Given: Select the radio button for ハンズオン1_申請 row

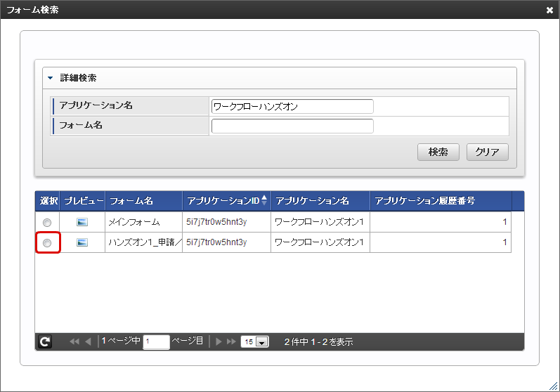Looking at the screenshot, I should 47,243.
